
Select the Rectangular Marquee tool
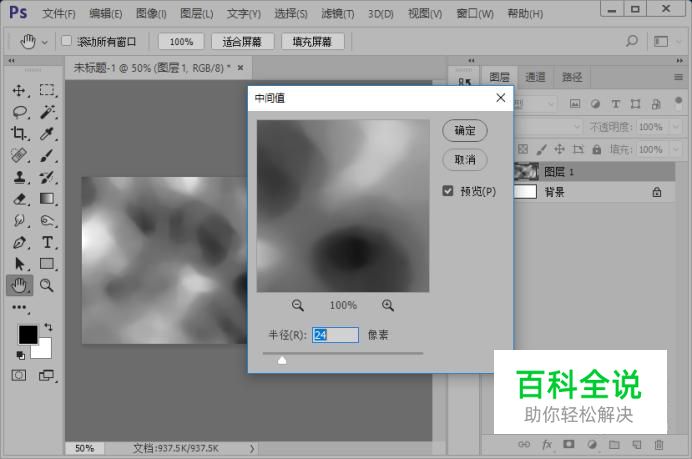tap(47, 90)
